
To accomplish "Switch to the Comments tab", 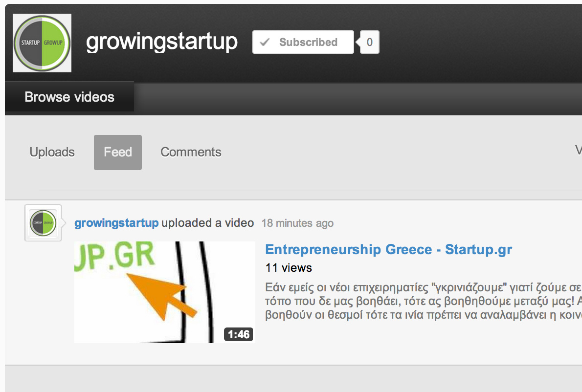I will (191, 152).
